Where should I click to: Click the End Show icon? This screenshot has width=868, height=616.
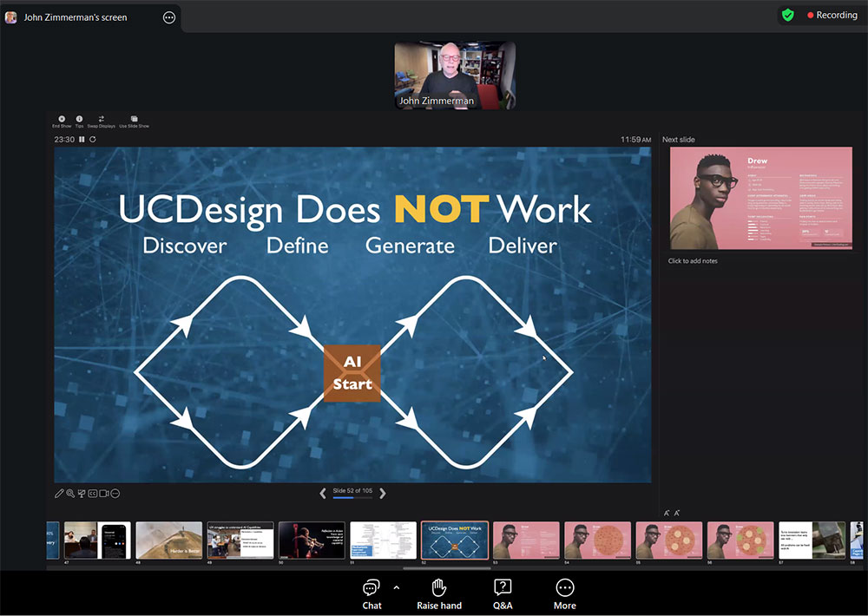(62, 119)
